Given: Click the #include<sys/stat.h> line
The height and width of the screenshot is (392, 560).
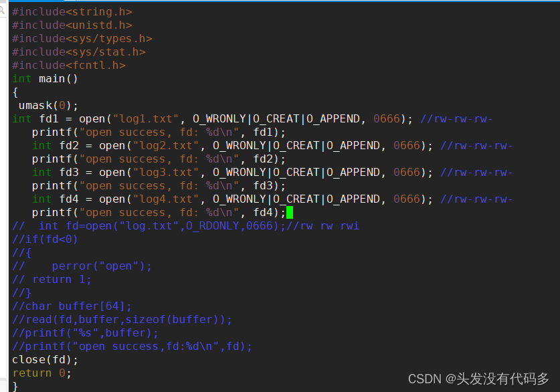Looking at the screenshot, I should pyautogui.click(x=79, y=52).
